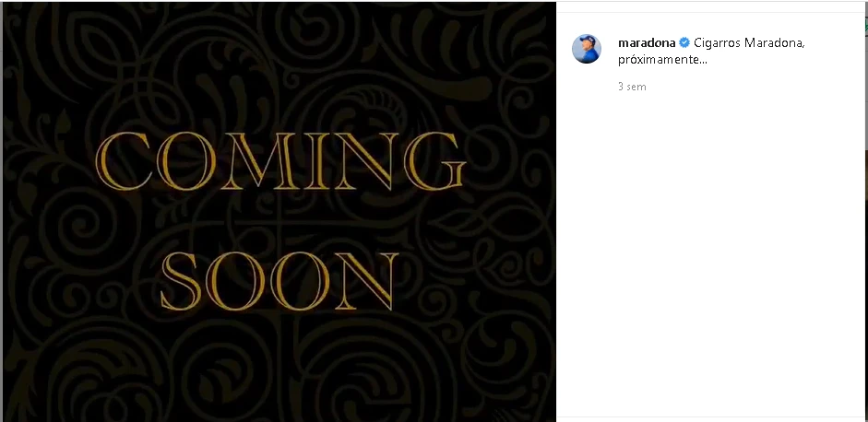Click the golden 'COMING' text in image

pos(281,161)
